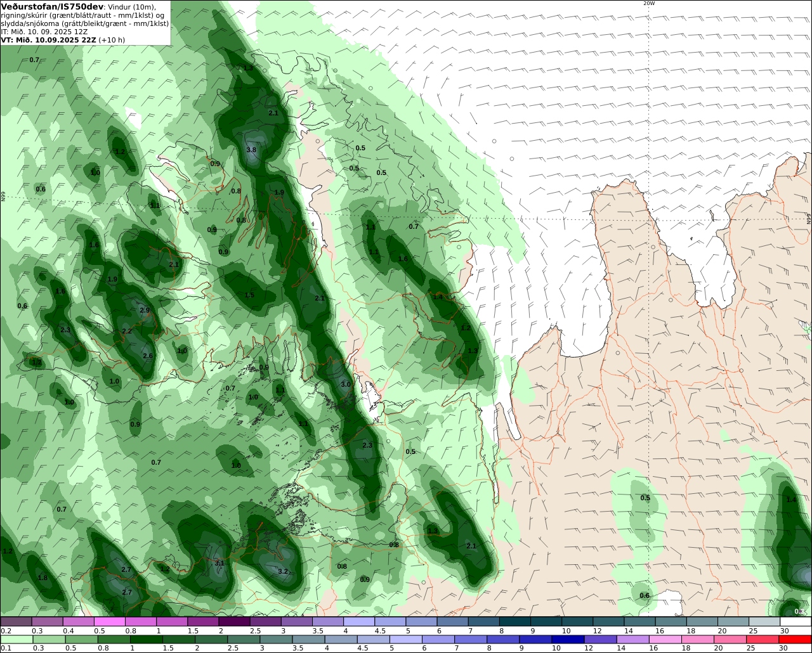
Task: Click the lower-row swatch labeled 0.8
Action: coord(114,639)
